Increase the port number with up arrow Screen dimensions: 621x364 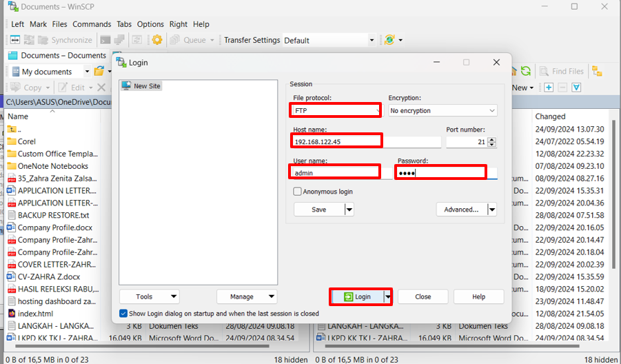[x=491, y=139]
